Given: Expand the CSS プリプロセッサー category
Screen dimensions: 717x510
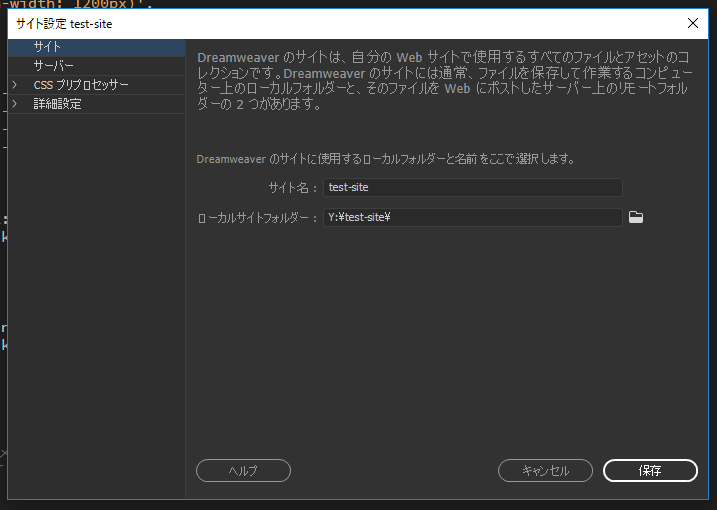Looking at the screenshot, I should [x=15, y=85].
